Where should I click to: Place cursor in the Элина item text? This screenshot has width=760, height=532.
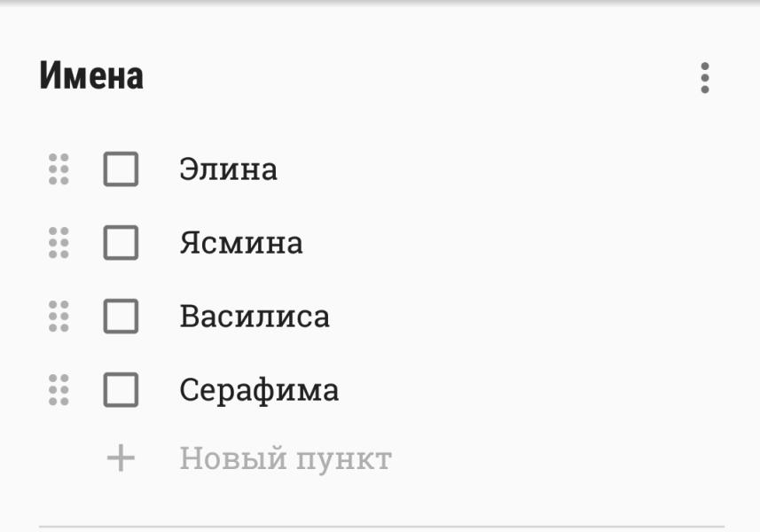(x=228, y=169)
